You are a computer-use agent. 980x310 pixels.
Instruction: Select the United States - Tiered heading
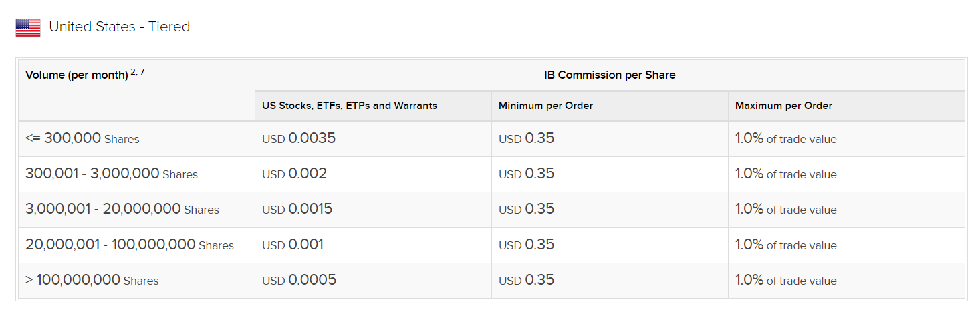point(120,27)
